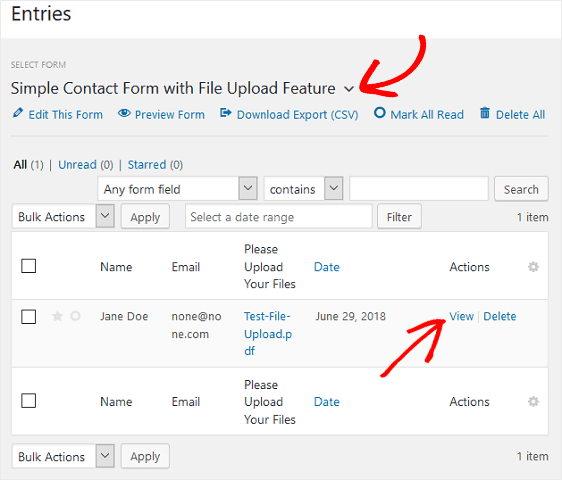The image size is (562, 480).
Task: Click the gear icon in the table footer row
Action: (x=533, y=401)
